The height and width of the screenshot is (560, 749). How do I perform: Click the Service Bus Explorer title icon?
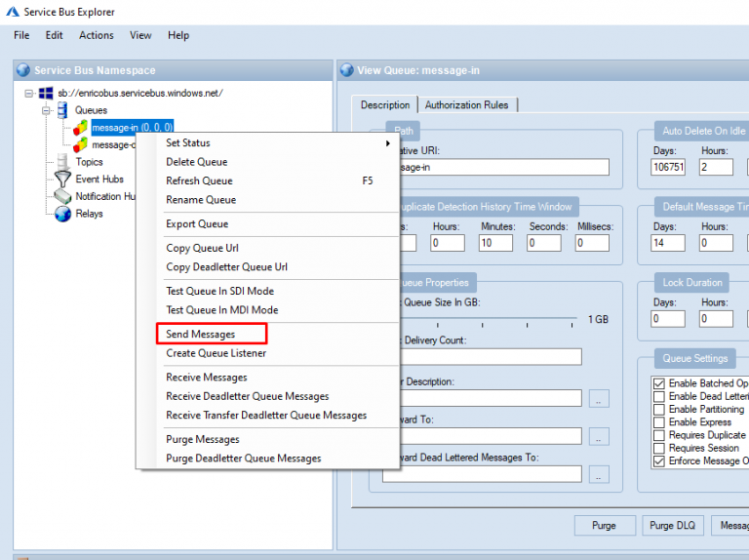point(13,12)
